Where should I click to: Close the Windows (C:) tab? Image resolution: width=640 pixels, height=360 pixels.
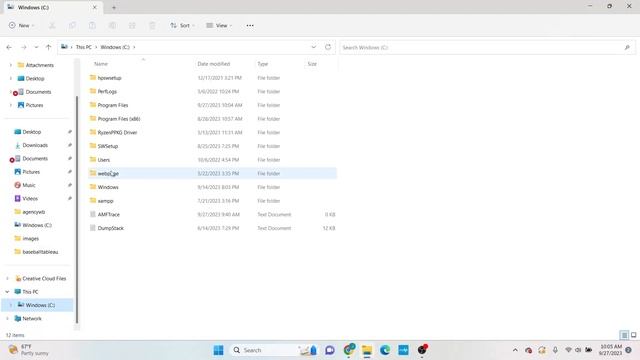[95, 7]
